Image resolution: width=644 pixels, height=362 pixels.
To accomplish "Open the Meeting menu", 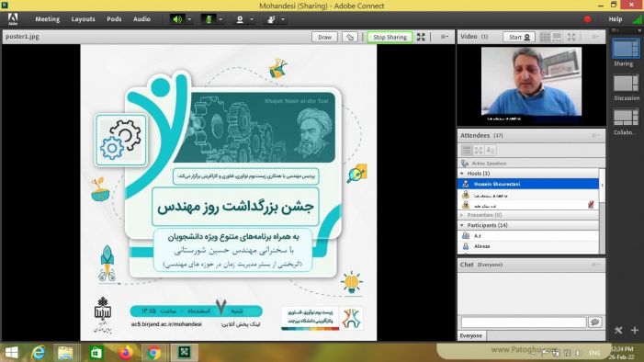I will (x=47, y=19).
